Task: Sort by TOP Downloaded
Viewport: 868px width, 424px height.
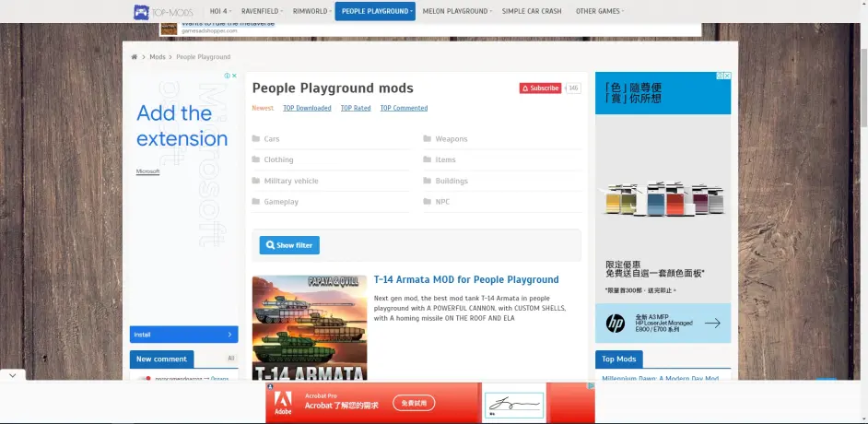Action: point(307,108)
